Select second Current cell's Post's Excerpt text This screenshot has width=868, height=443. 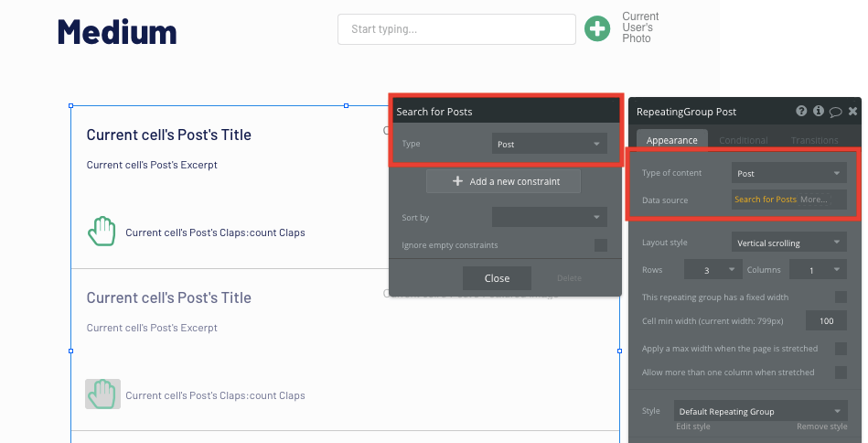152,328
